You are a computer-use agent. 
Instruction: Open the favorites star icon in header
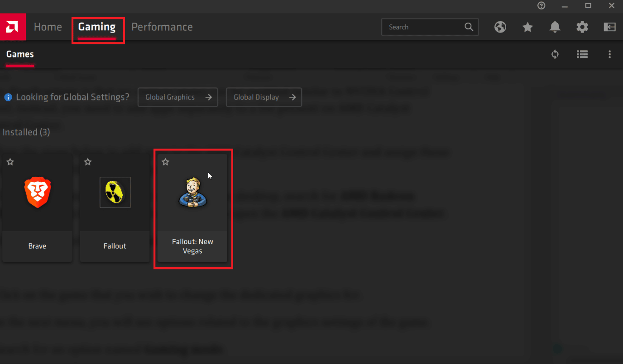tap(527, 27)
